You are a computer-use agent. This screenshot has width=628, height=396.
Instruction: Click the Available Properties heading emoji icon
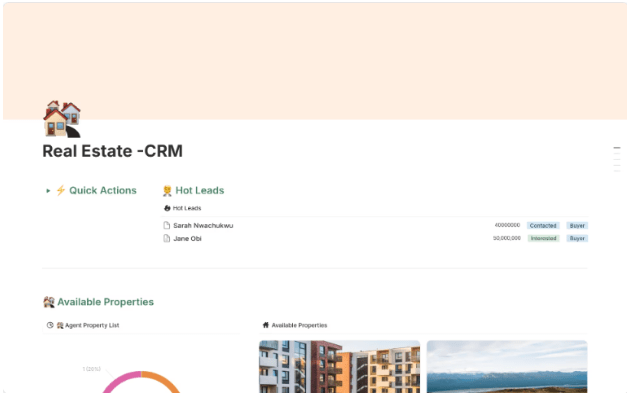point(48,302)
